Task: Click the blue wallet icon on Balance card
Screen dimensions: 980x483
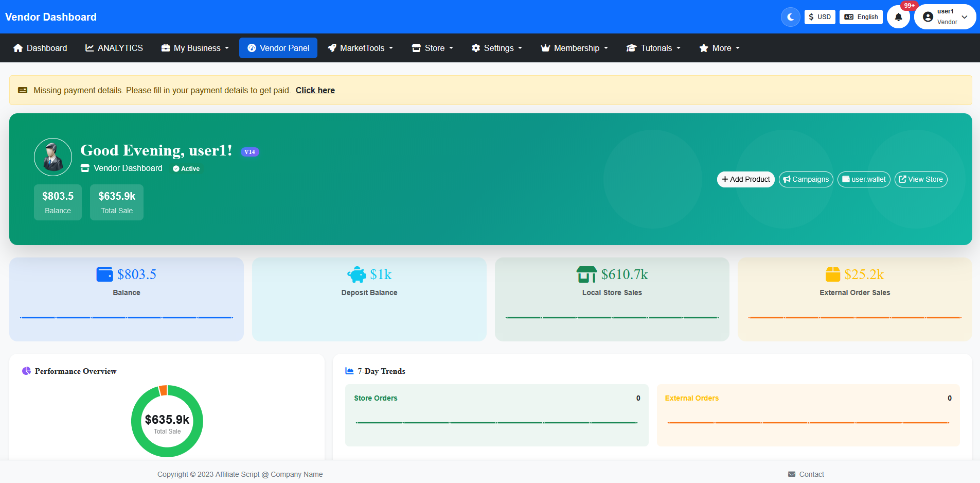Action: [x=104, y=274]
